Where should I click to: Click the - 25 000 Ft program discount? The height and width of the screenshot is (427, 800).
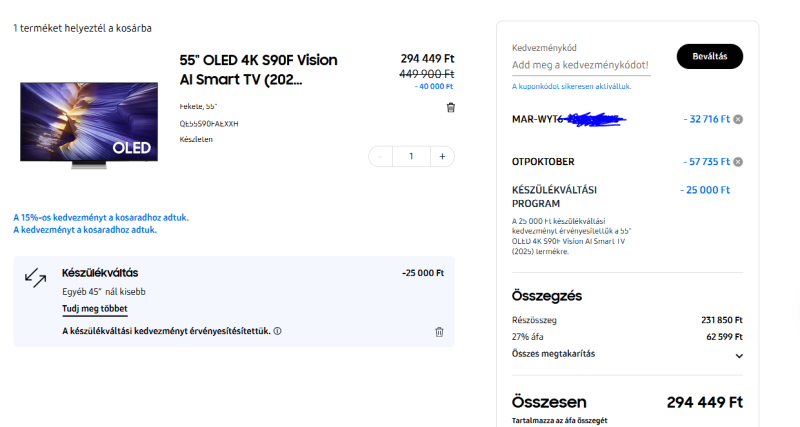tap(705, 190)
